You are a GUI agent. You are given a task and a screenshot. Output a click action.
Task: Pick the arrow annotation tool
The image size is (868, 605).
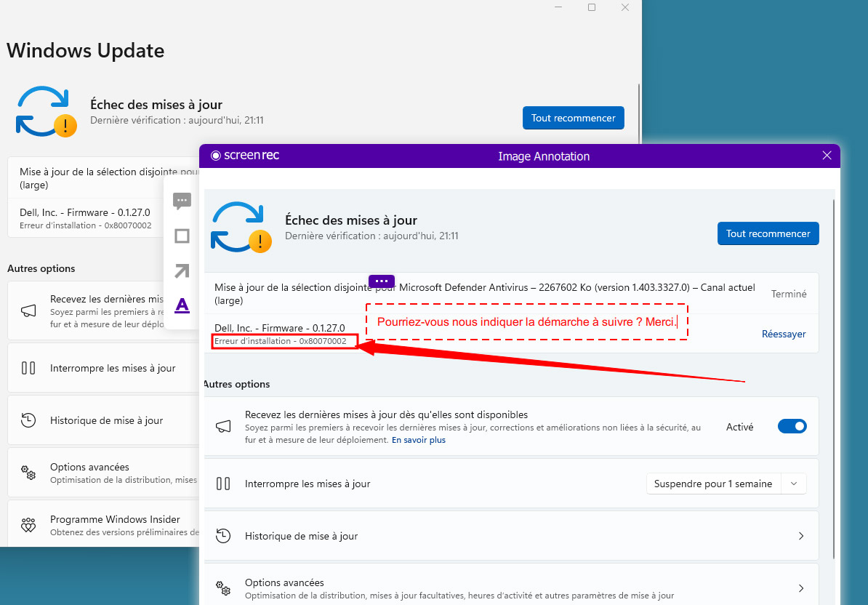pyautogui.click(x=182, y=271)
